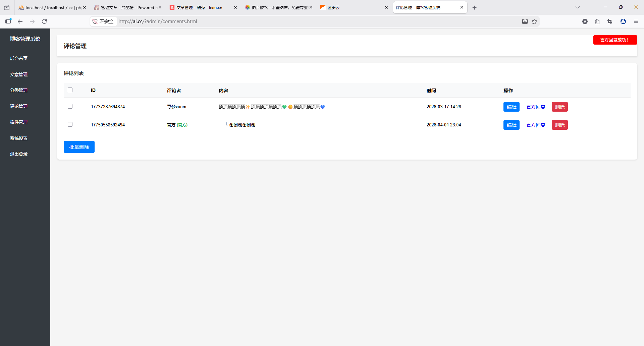Click the 批量删除 button

coord(79,147)
